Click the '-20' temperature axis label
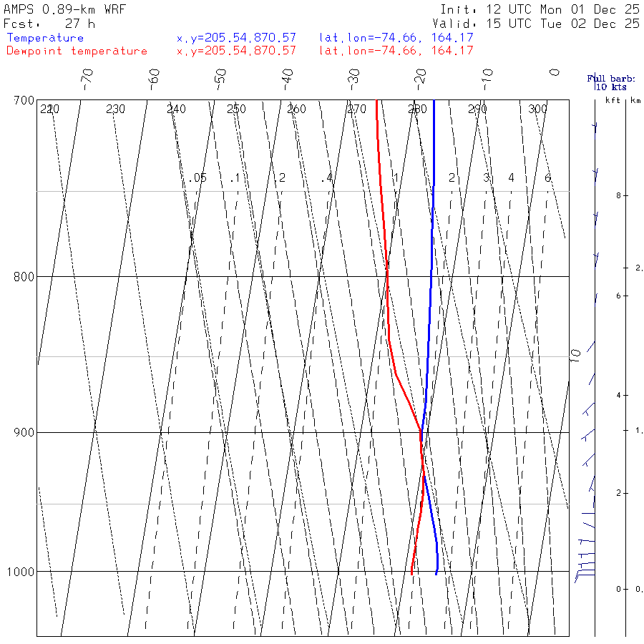 pyautogui.click(x=420, y=79)
